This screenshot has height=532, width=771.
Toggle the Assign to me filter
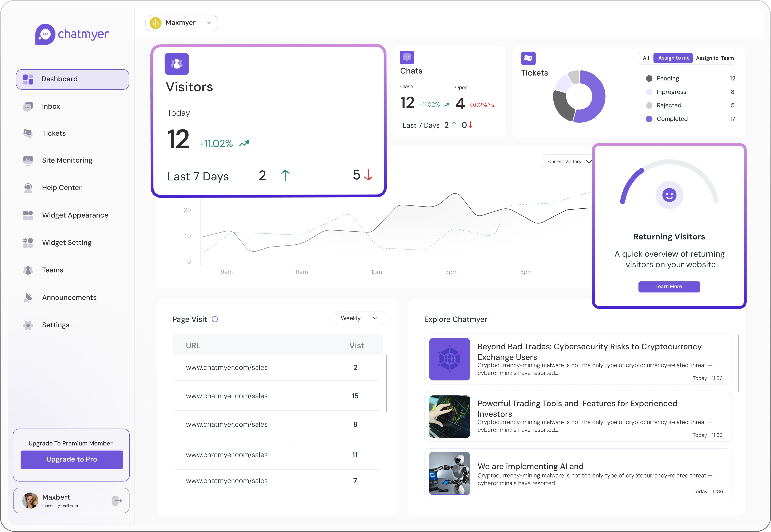673,58
